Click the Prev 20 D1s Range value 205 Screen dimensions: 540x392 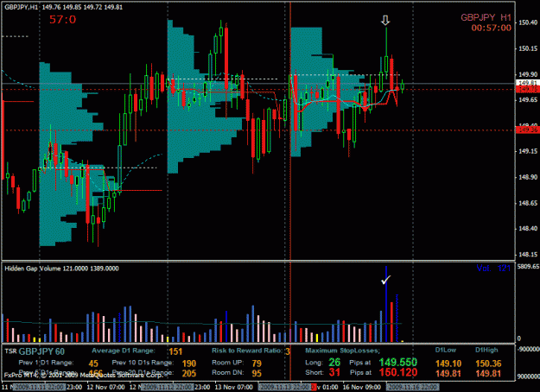coord(189,373)
